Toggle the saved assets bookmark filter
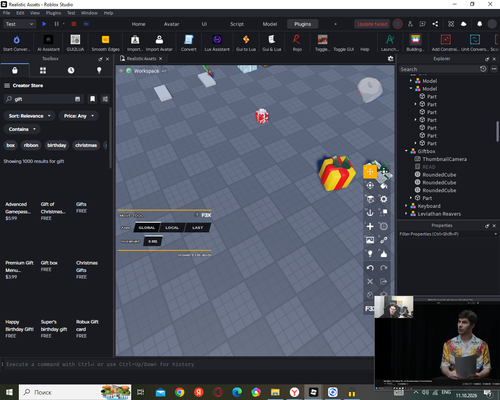Image resolution: width=500 pixels, height=400 pixels. pyautogui.click(x=92, y=99)
